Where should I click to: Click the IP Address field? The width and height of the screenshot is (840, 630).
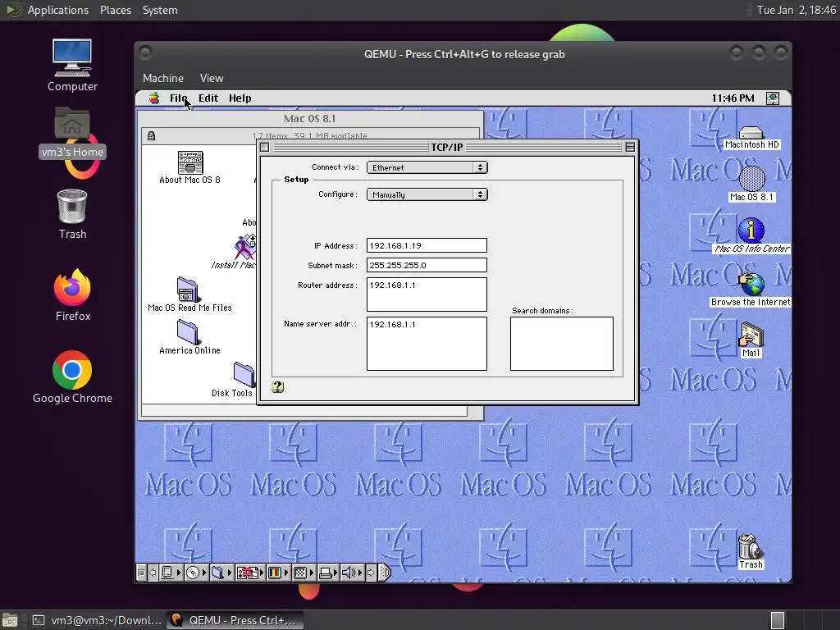[427, 245]
